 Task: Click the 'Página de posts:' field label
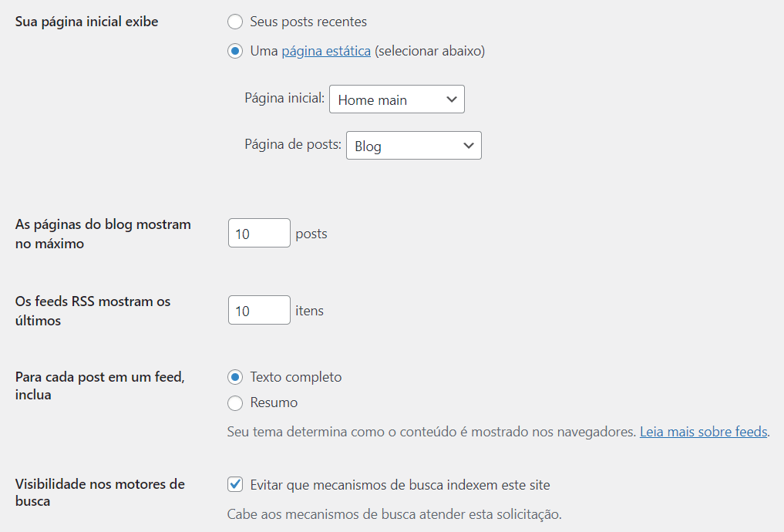[293, 144]
